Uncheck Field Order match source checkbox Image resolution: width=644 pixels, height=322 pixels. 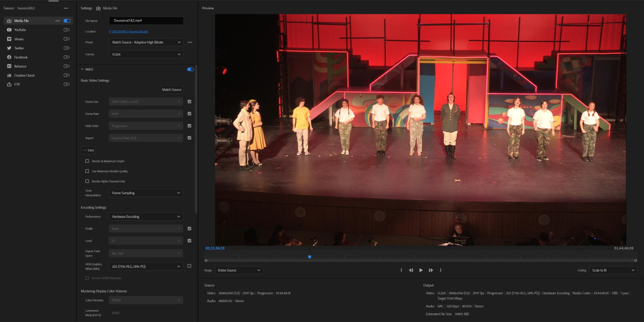[189, 126]
